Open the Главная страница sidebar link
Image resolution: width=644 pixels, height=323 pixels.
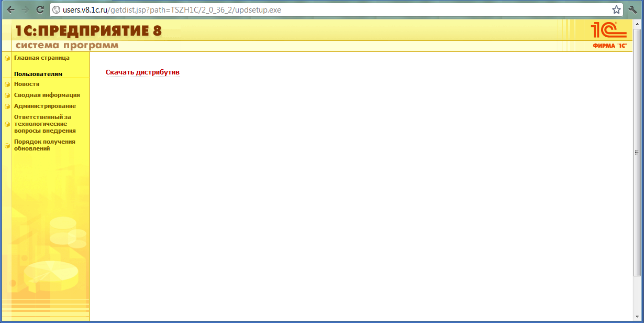[x=41, y=58]
